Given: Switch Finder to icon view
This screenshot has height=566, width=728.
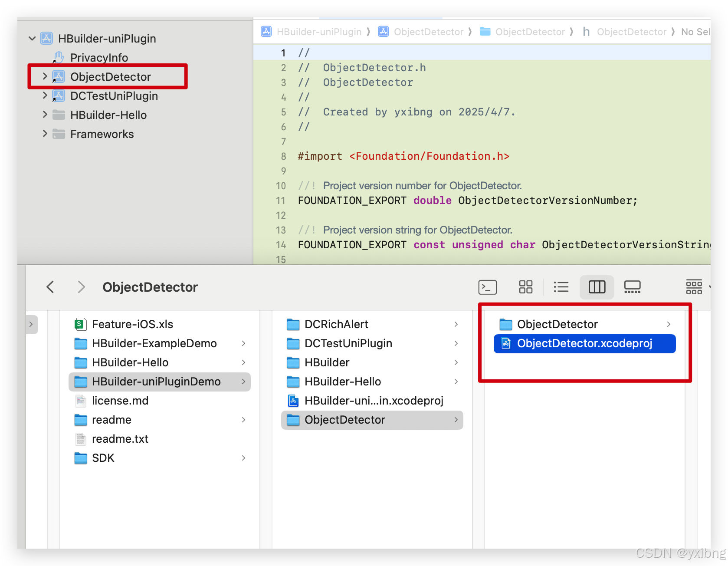Looking at the screenshot, I should 526,287.
